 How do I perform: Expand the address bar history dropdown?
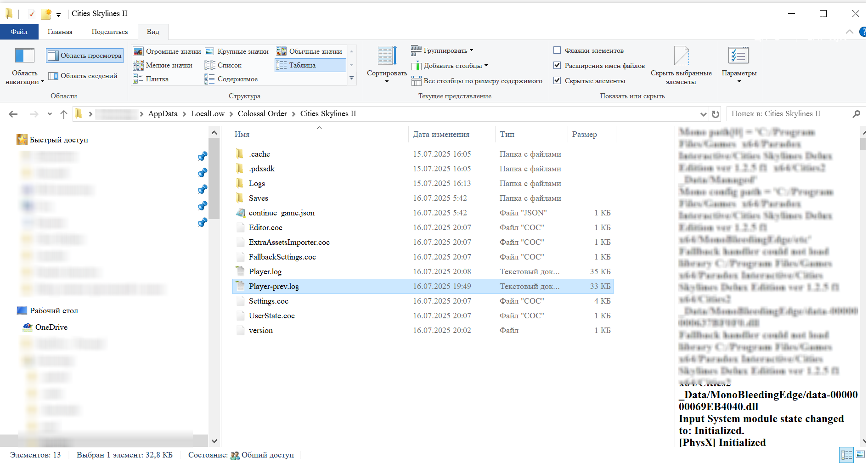[704, 114]
